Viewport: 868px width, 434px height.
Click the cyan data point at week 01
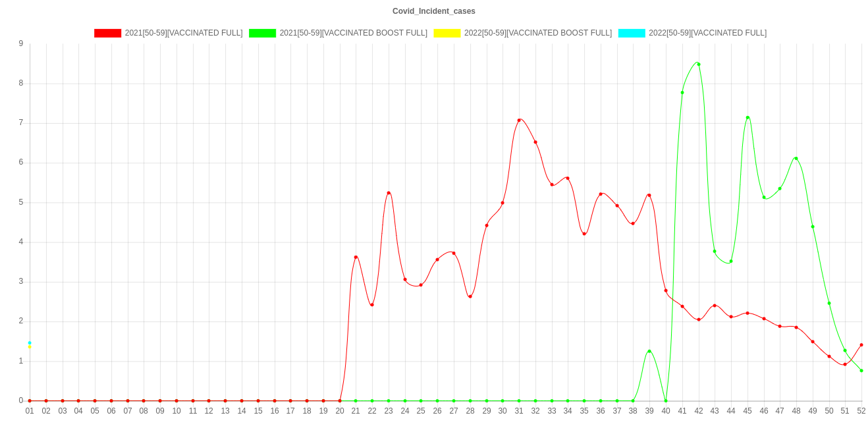[x=30, y=343]
